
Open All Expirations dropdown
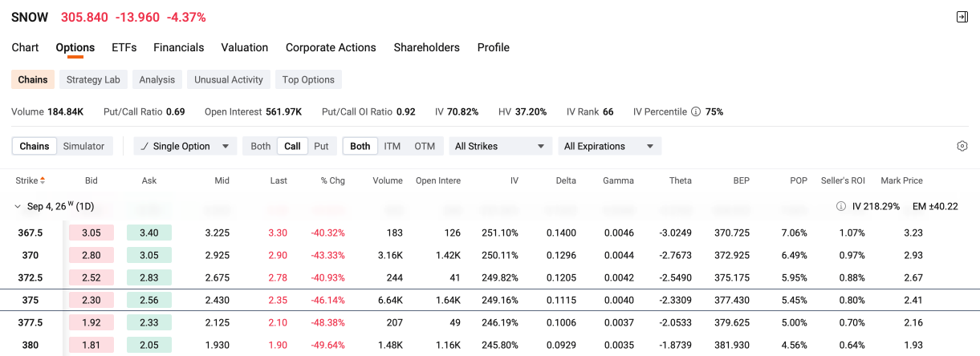(x=610, y=146)
